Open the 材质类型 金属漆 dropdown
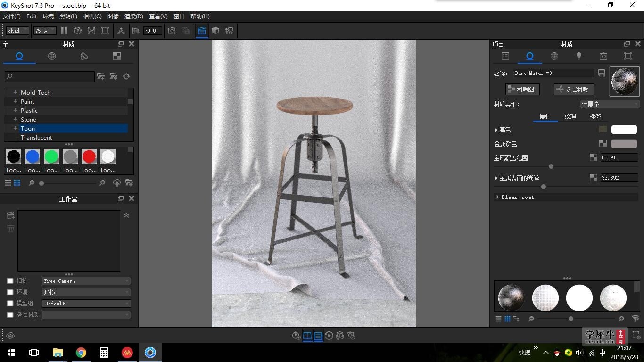 [610, 104]
